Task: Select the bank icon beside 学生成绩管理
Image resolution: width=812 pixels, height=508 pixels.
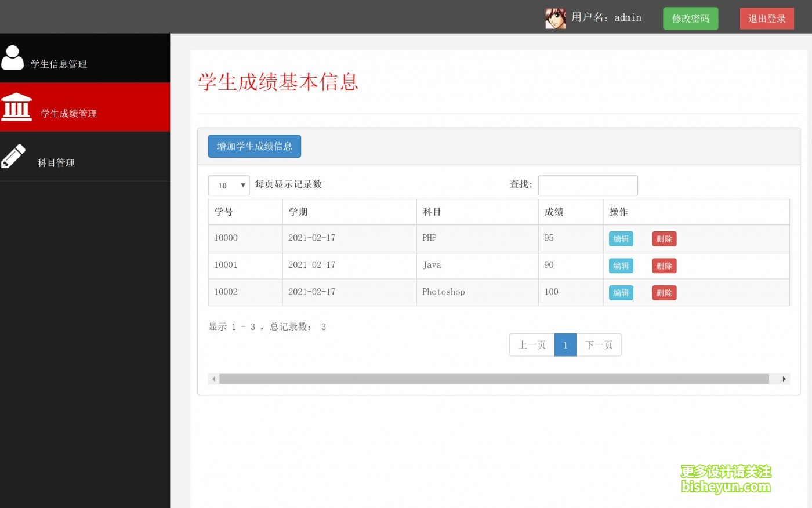Action: point(17,106)
